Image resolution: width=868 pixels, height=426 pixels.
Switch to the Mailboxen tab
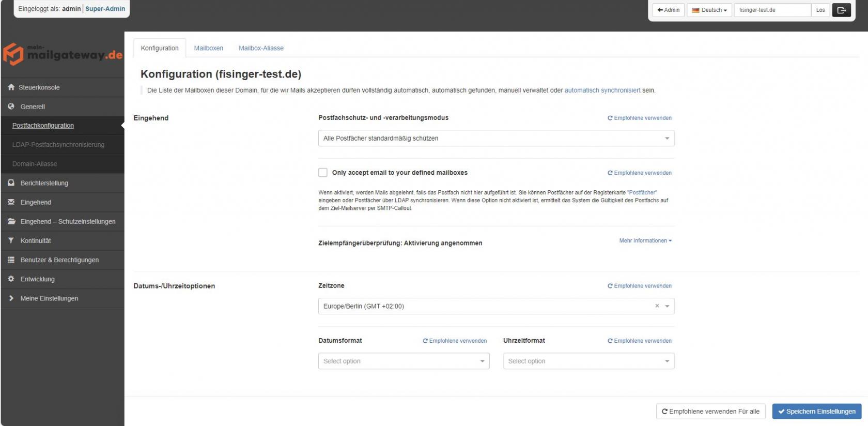pos(209,48)
